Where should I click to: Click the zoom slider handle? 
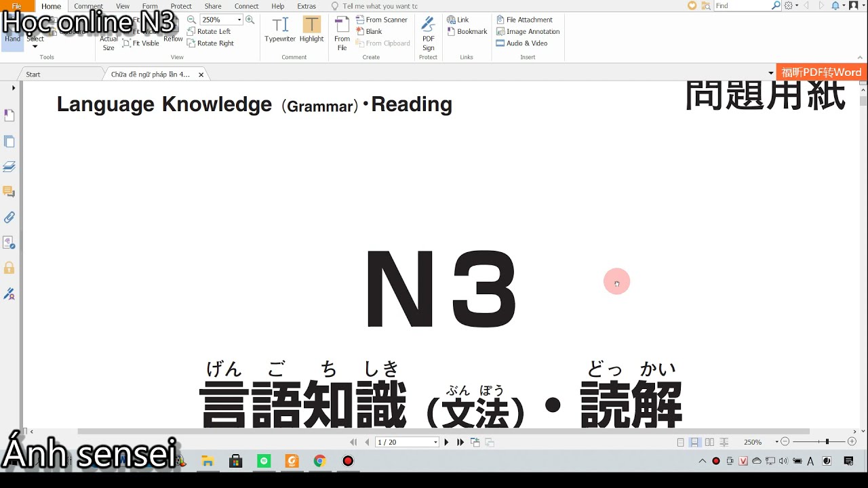click(x=827, y=442)
